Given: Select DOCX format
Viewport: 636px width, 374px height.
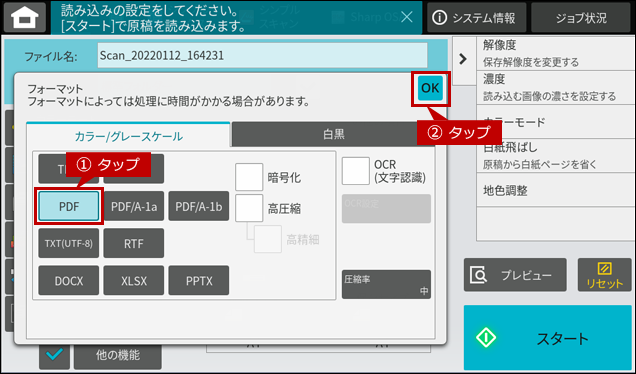Looking at the screenshot, I should click(x=69, y=280).
